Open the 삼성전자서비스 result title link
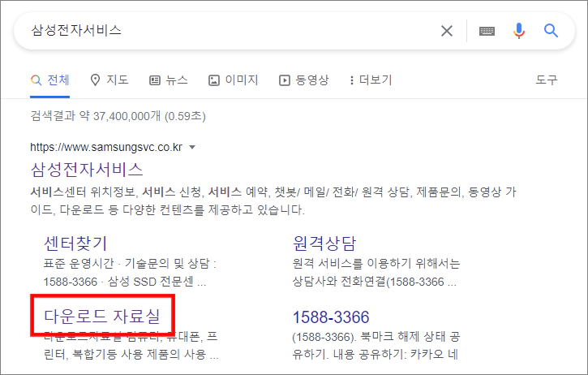Screen dimensions: 588x375 tap(87, 170)
